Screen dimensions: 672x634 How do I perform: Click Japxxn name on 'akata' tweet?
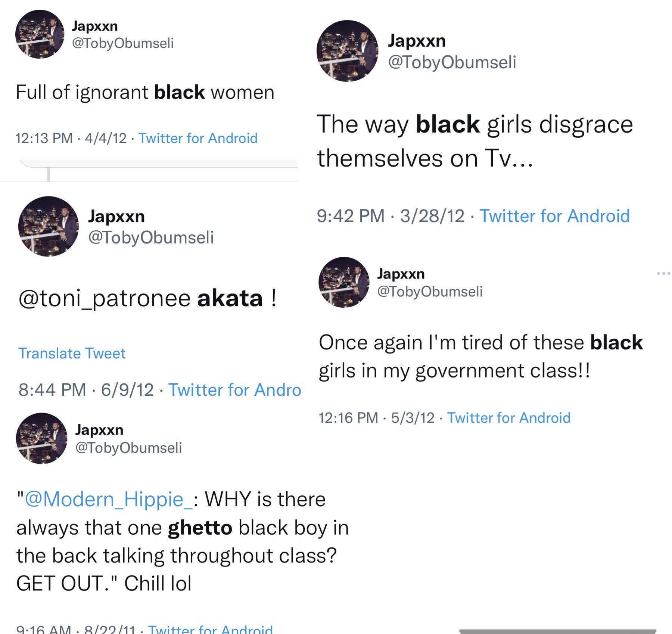coord(116,217)
